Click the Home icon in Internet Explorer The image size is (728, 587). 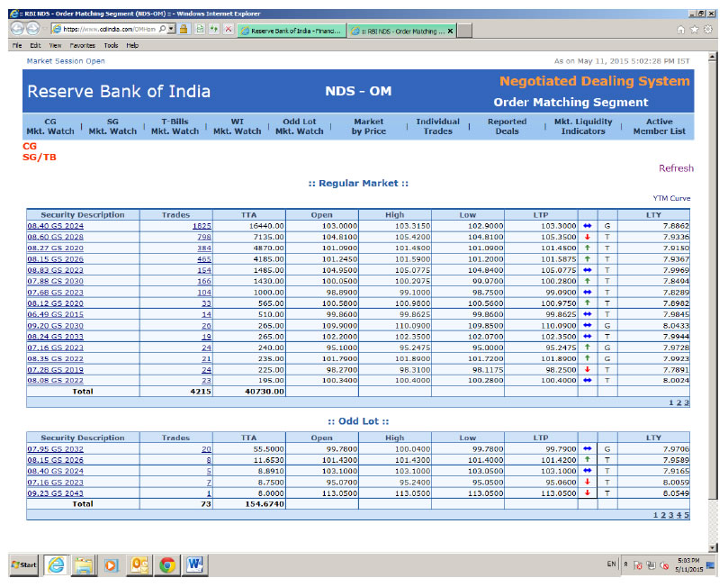point(683,29)
